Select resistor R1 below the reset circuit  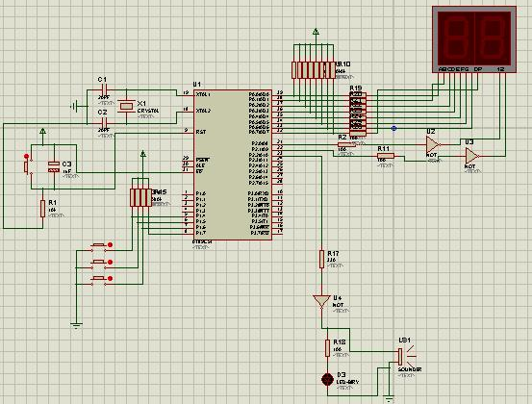point(42,209)
